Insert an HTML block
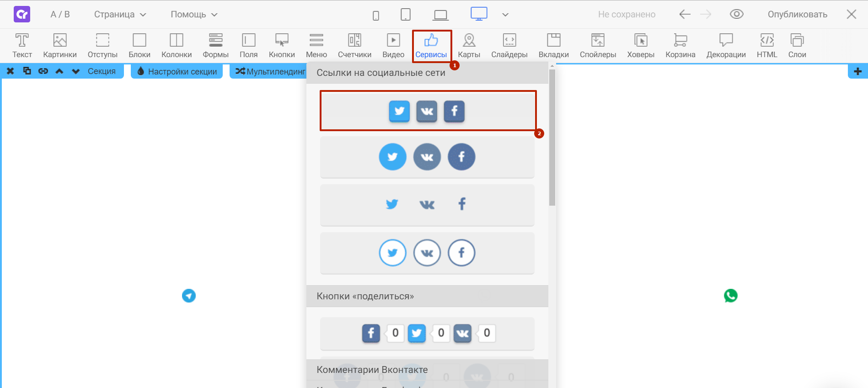 click(x=767, y=46)
